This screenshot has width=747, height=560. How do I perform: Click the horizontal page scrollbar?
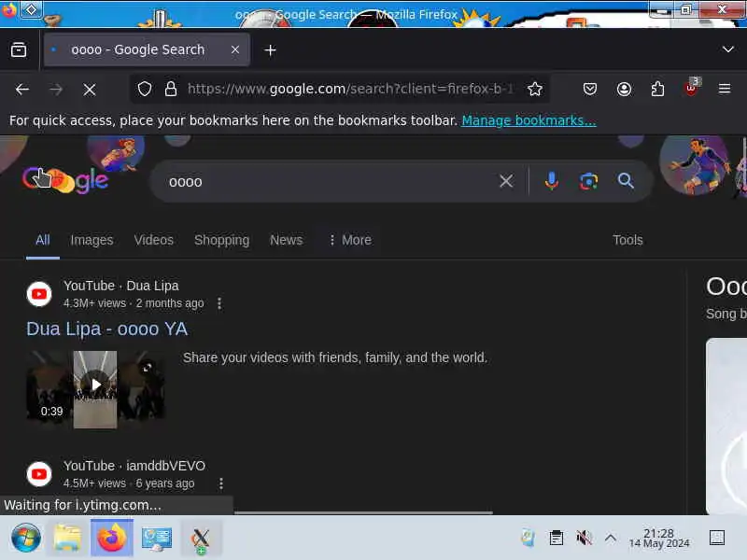pyautogui.click(x=363, y=512)
